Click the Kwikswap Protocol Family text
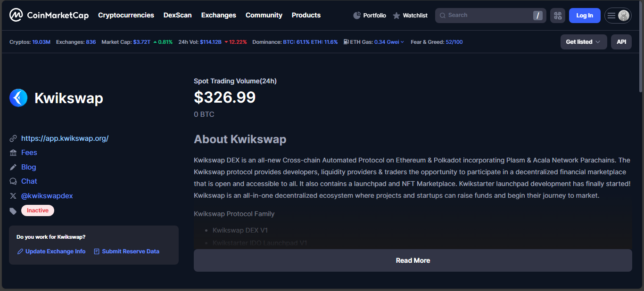 pos(234,214)
